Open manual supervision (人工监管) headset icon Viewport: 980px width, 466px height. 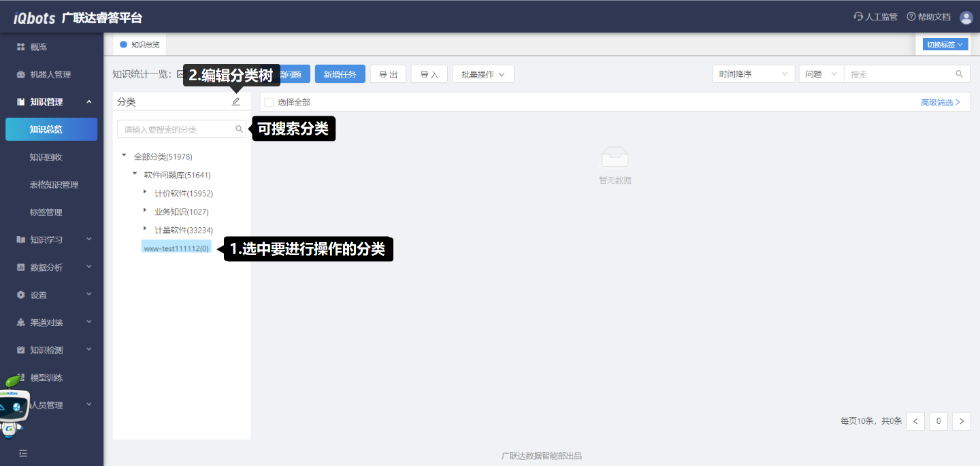pos(858,17)
